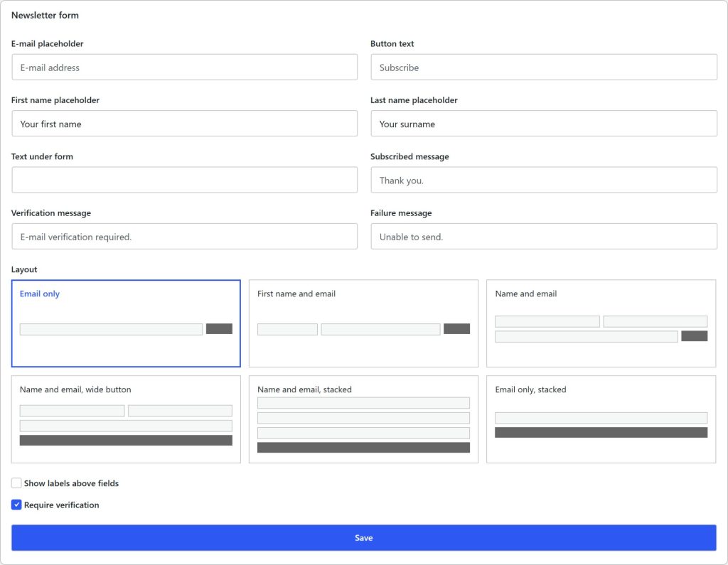This screenshot has width=728, height=565.
Task: Click the Button text input field
Action: [x=544, y=68]
